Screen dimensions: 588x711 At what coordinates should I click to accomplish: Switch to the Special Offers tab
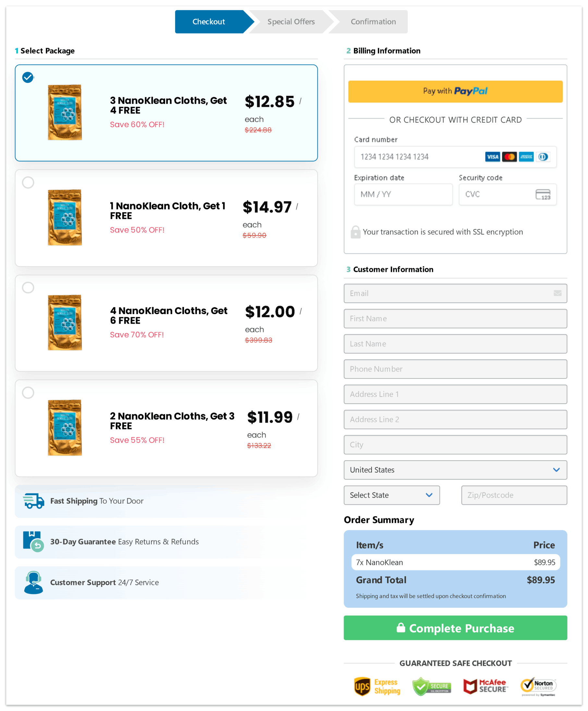pos(291,22)
